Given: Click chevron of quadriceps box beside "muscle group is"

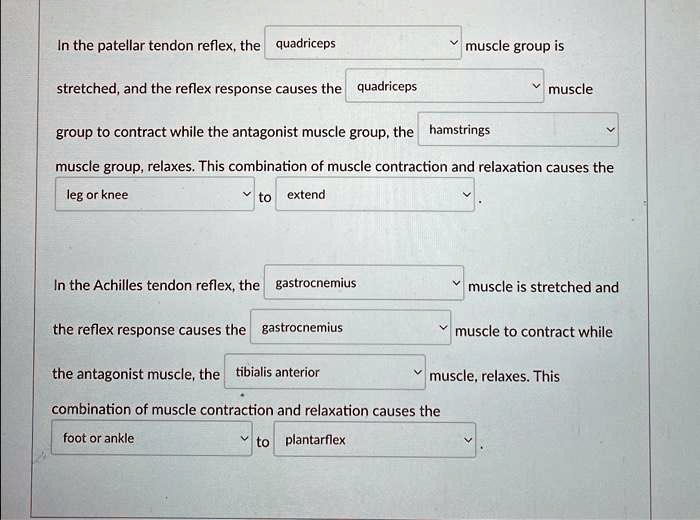Looking at the screenshot, I should (454, 42).
